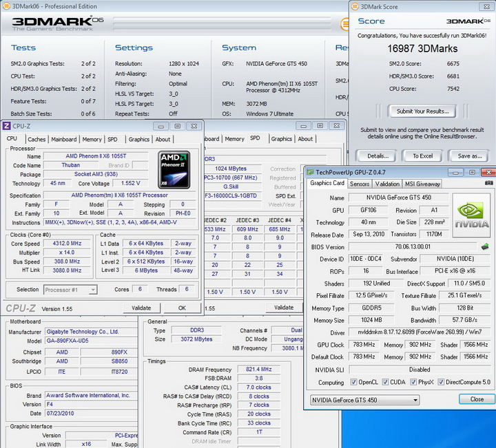
Task: Click the BIOS save chip icon in GPU-Z
Action: [484, 247]
